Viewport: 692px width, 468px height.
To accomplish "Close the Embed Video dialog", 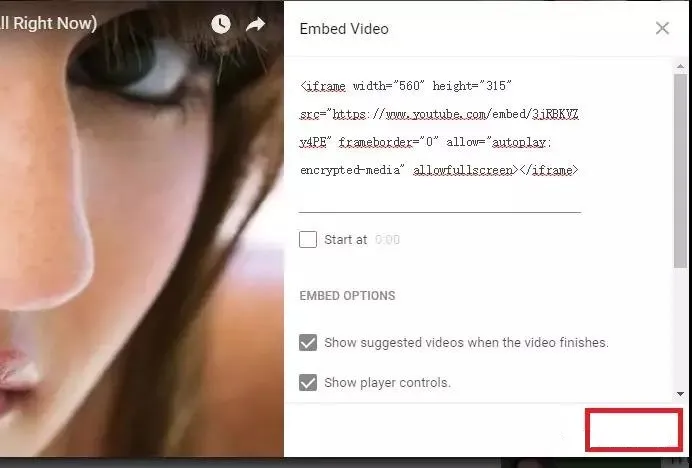I will pos(662,28).
